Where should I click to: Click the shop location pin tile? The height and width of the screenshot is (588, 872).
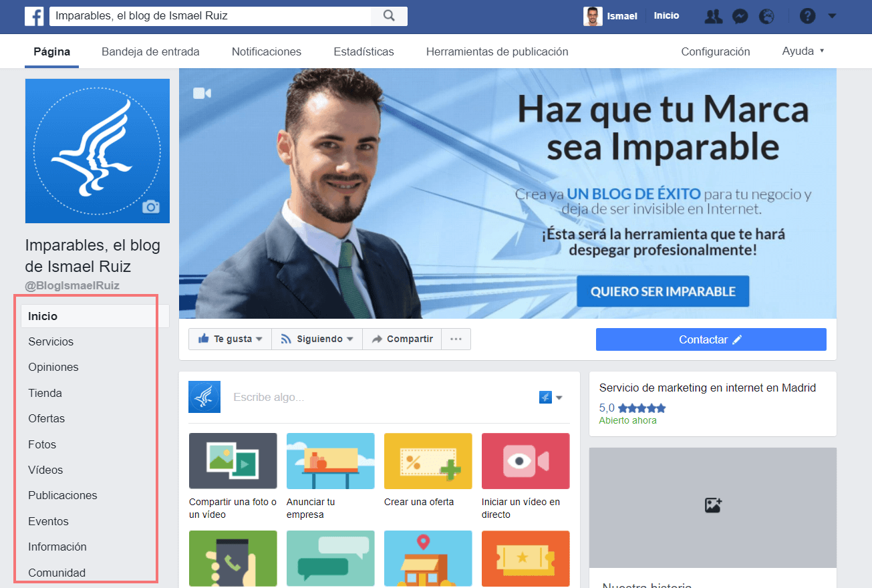(x=428, y=559)
